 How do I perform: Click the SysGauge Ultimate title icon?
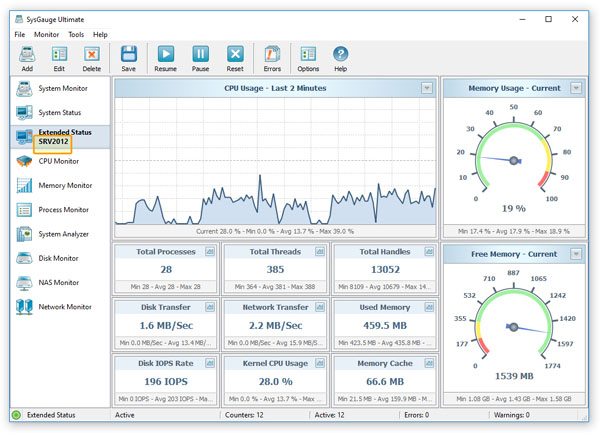pyautogui.click(x=19, y=19)
